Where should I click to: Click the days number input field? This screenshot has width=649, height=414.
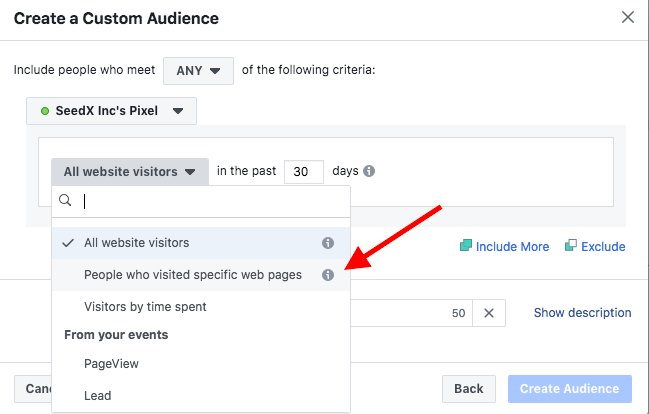point(303,171)
